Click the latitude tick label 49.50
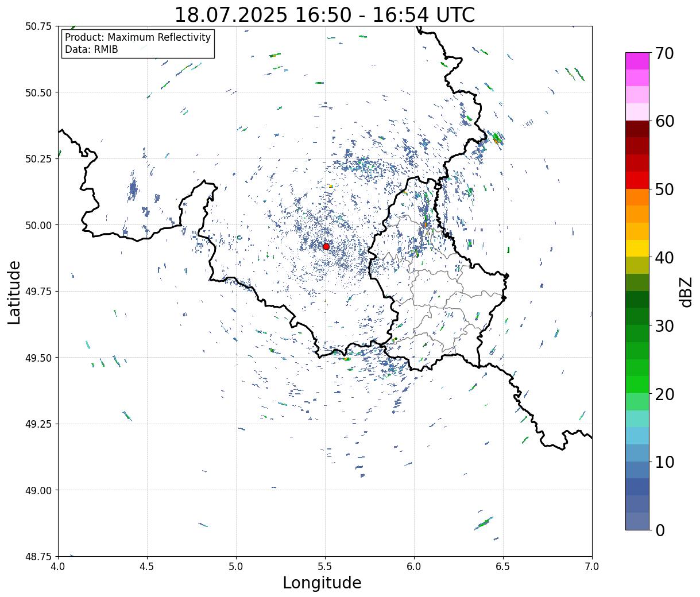Viewport: 700px width, 597px height. pyautogui.click(x=38, y=358)
